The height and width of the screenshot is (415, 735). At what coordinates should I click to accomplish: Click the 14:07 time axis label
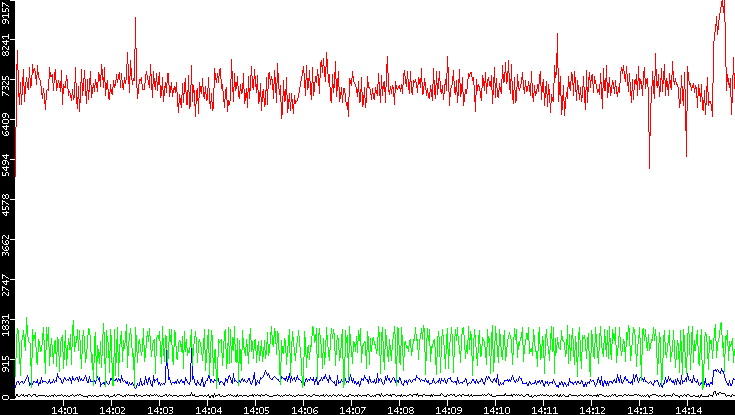click(352, 411)
